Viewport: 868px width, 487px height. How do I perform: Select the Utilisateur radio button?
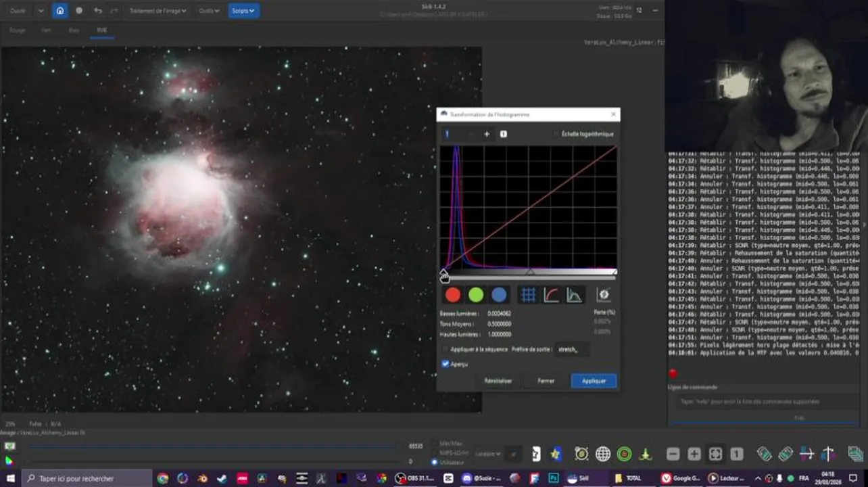click(x=434, y=462)
